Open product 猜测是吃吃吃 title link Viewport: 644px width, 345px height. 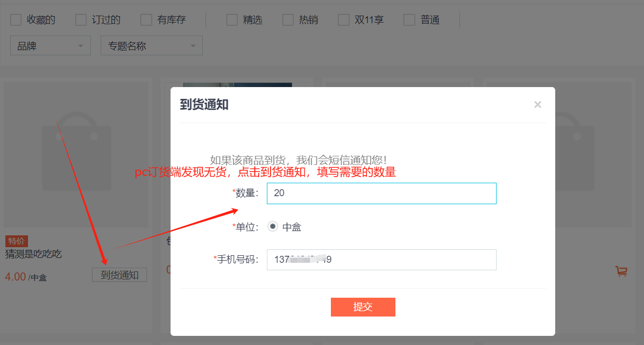point(34,254)
